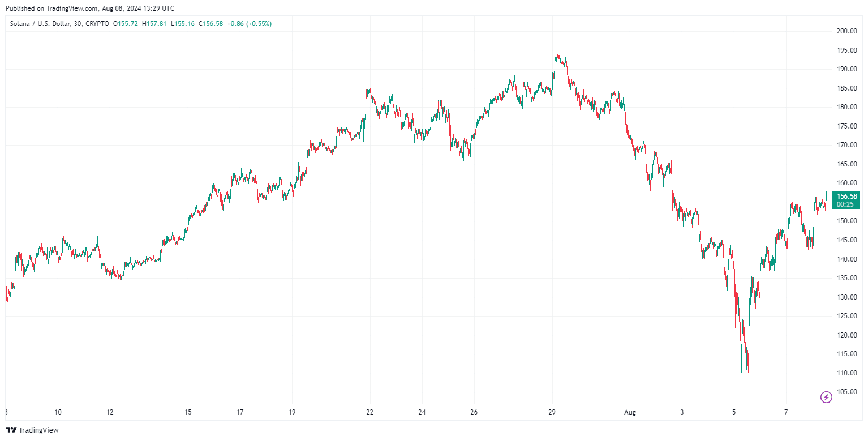Click the 145.00 price axis label
The height and width of the screenshot is (440, 868).
click(x=847, y=240)
